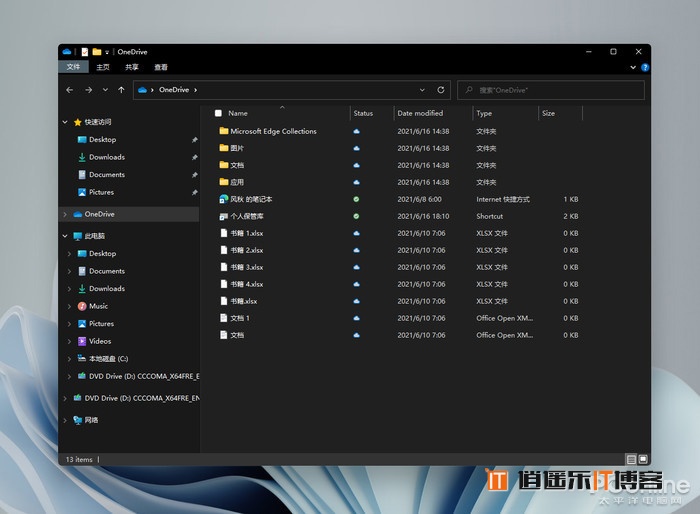Select the 网络 network icon
Screen dimensions: 700x514
pos(78,420)
